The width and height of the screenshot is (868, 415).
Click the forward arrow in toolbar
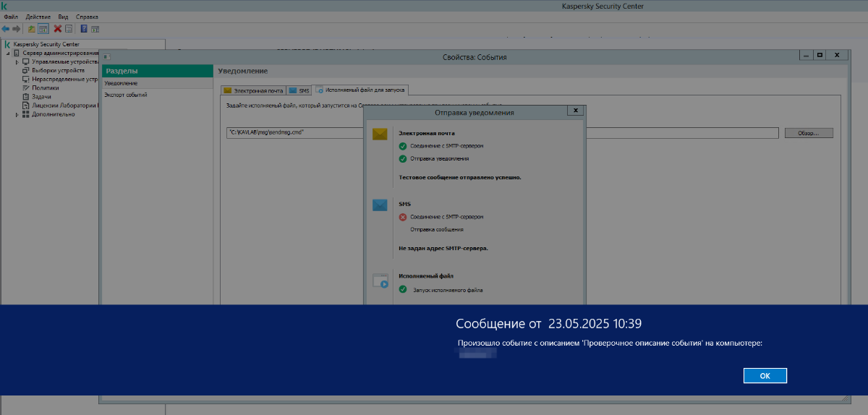(x=16, y=28)
